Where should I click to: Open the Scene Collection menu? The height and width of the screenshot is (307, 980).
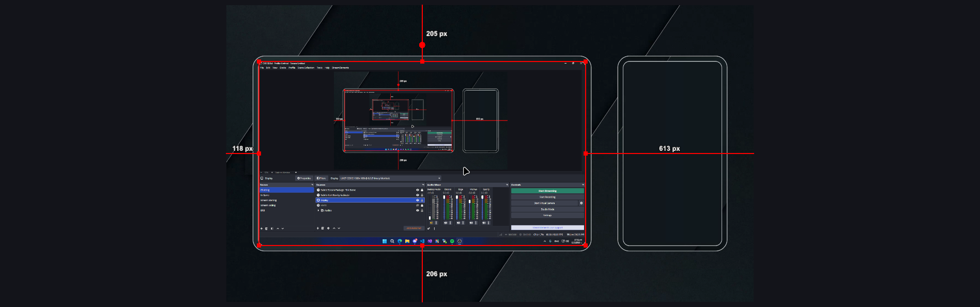pos(305,68)
